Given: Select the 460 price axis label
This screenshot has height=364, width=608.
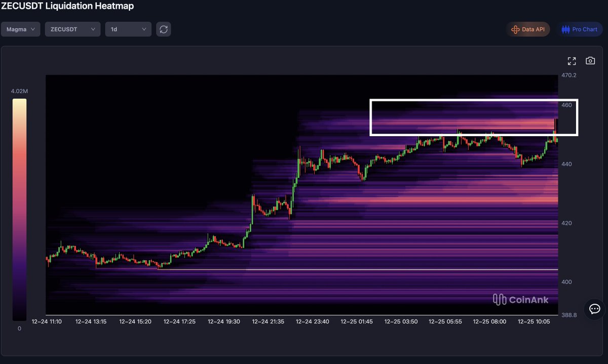Looking at the screenshot, I should click(x=565, y=104).
